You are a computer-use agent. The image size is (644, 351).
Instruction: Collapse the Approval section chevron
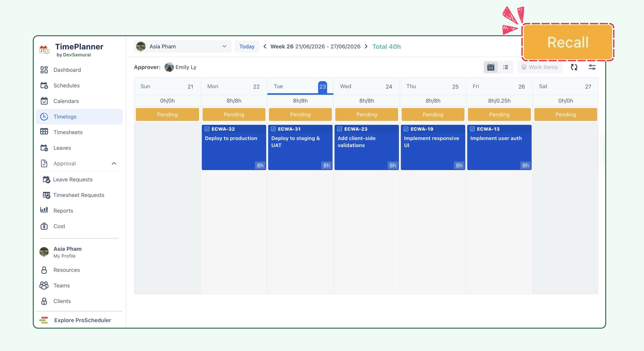click(114, 164)
